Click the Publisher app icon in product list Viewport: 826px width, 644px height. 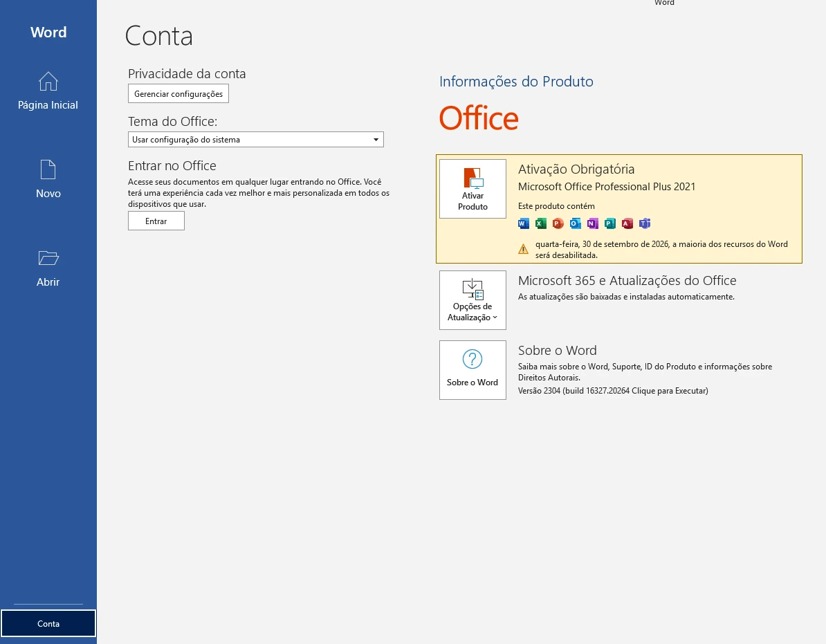pos(610,223)
